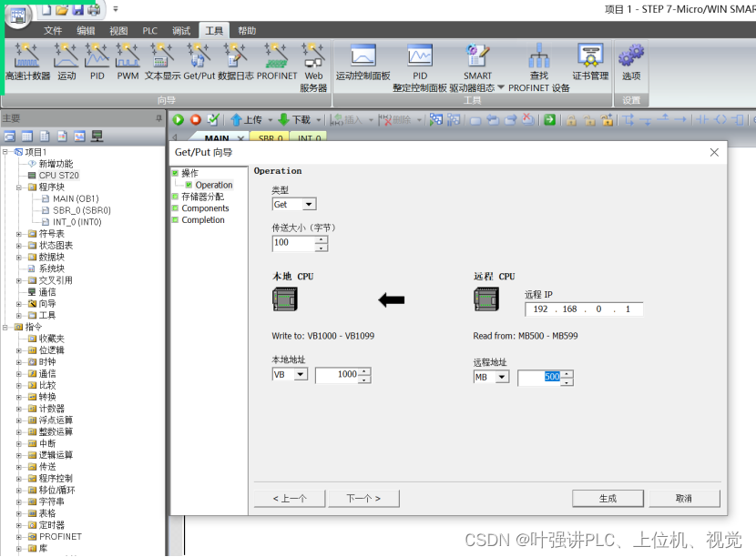Open the Type (类型) Get dropdown
This screenshot has height=557, width=756.
click(309, 204)
